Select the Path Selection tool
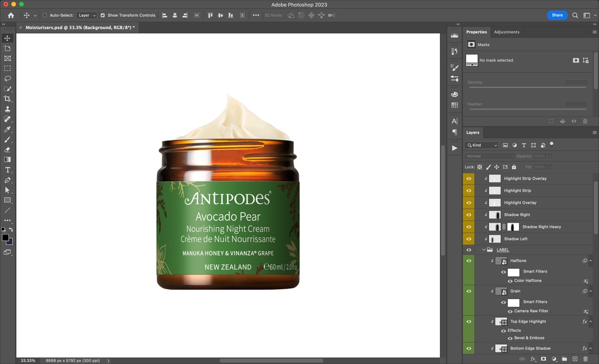The height and width of the screenshot is (364, 599). tap(7, 190)
